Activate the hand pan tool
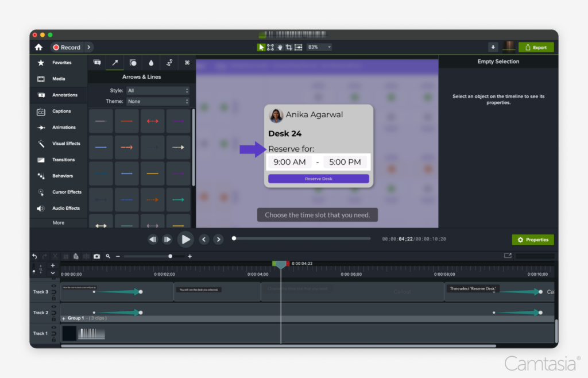588x378 pixels. [x=280, y=47]
